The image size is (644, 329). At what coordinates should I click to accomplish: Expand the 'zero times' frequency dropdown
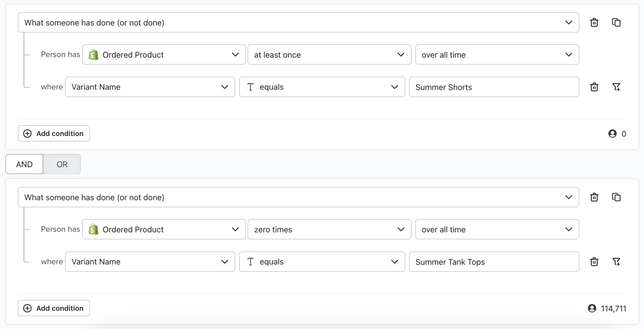pyautogui.click(x=329, y=229)
